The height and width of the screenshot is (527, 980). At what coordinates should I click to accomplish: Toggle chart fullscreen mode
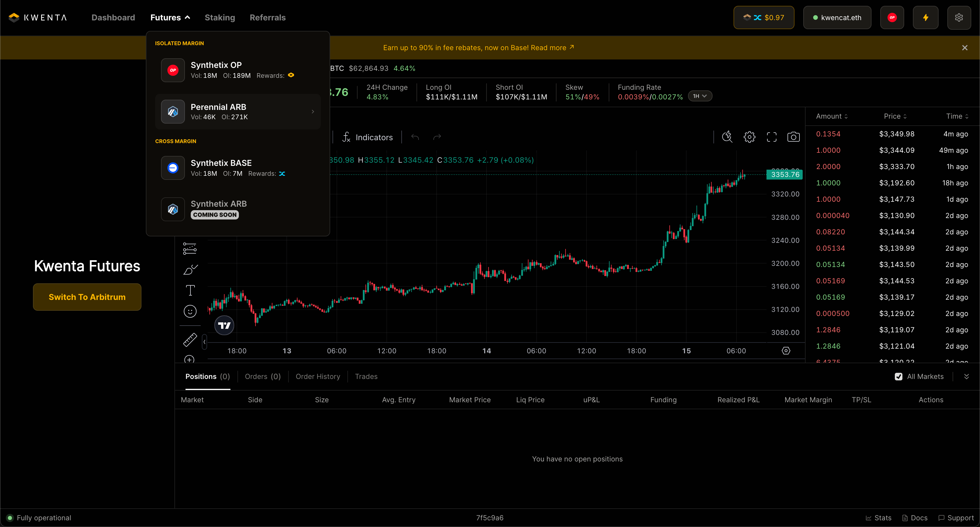tap(771, 137)
